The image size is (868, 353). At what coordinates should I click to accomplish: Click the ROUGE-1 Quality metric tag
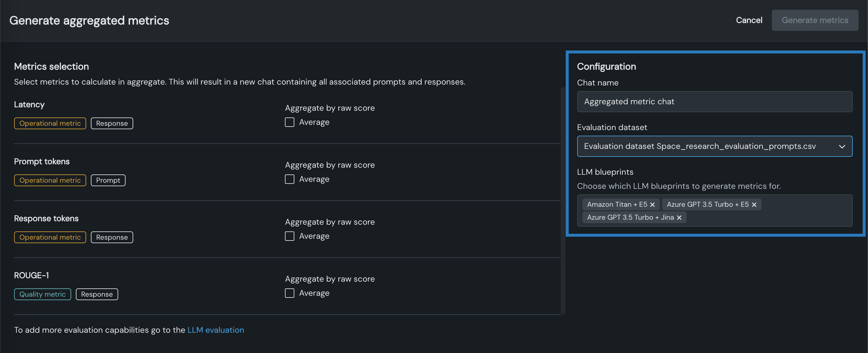[x=42, y=294]
